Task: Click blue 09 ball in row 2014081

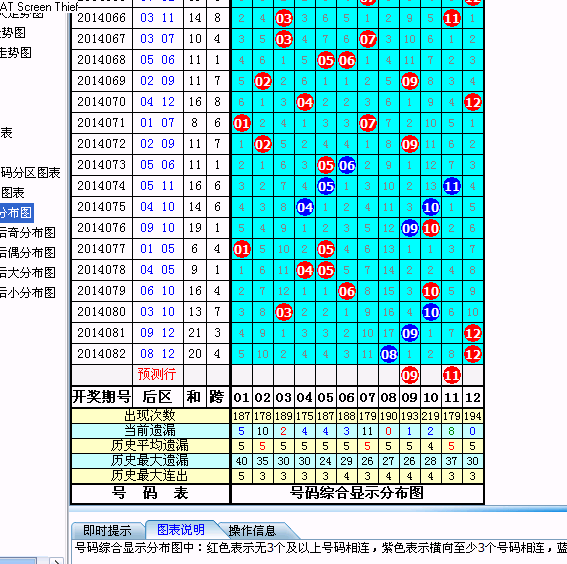Action: 410,333
